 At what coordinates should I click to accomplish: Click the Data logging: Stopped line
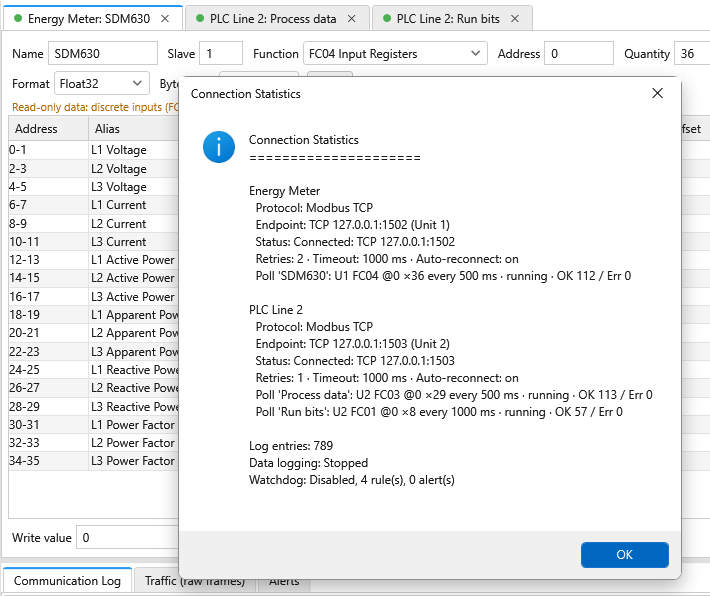pos(308,463)
